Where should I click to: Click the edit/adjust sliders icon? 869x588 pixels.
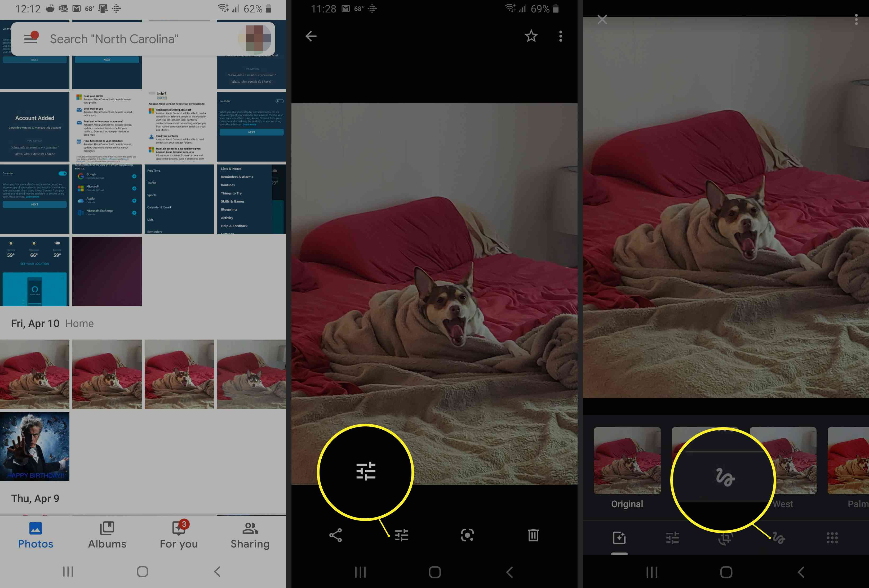pos(402,535)
